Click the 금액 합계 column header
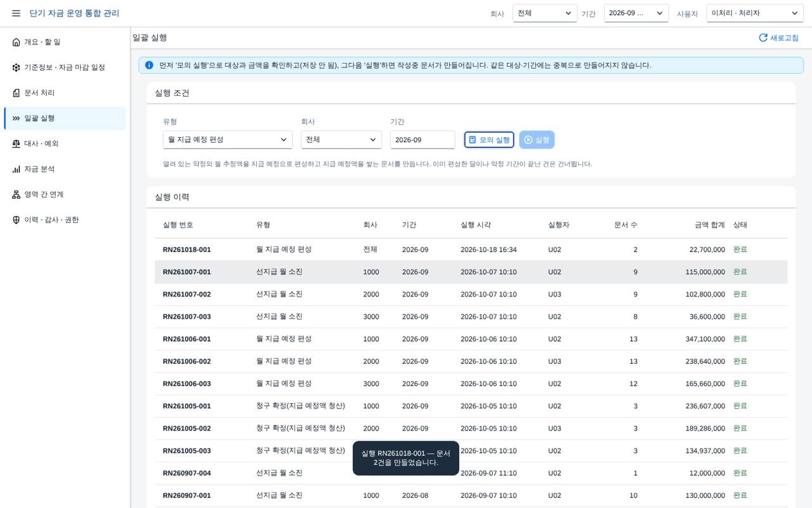The height and width of the screenshot is (508, 812). [x=709, y=225]
